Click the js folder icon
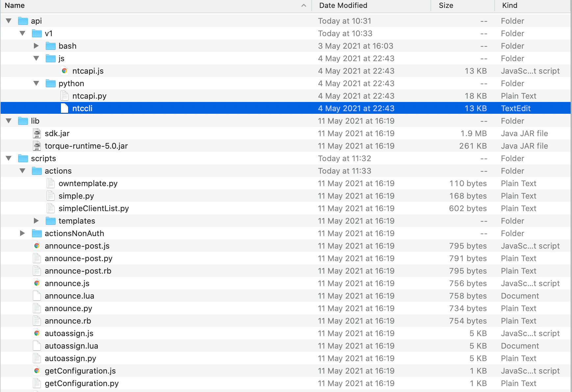Image resolution: width=572 pixels, height=392 pixels. (51, 59)
